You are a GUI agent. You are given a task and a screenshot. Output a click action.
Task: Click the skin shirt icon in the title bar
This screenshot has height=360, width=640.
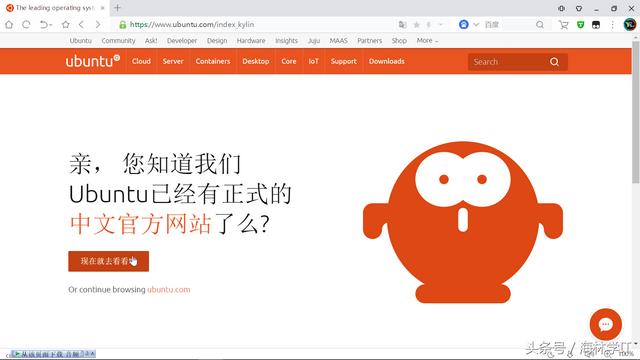point(579,8)
